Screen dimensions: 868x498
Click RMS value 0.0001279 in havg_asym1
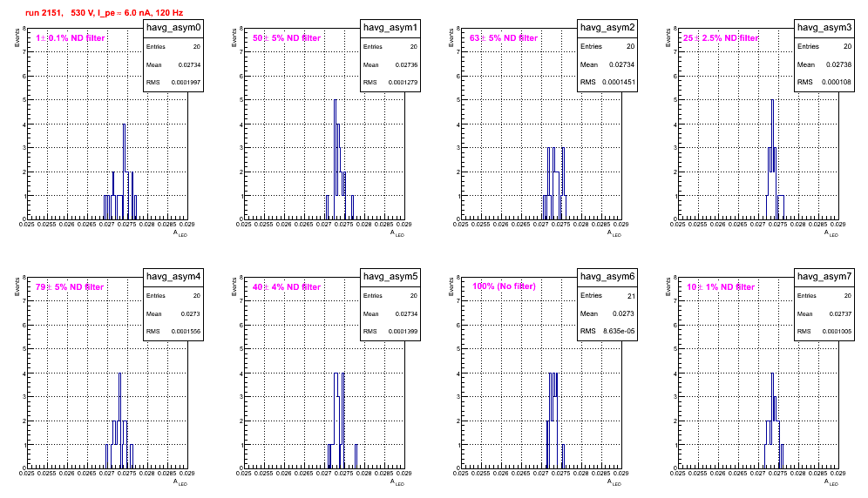[403, 83]
